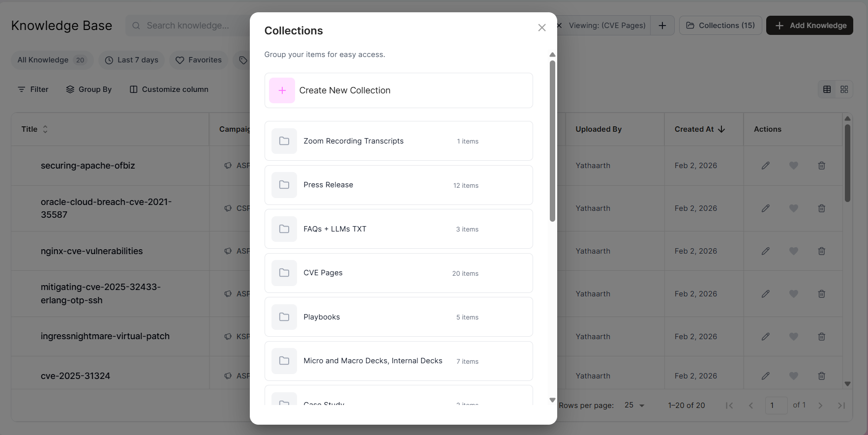Favorite the securing-apache-ofbiz row with heart
This screenshot has height=435, width=868.
tap(793, 166)
